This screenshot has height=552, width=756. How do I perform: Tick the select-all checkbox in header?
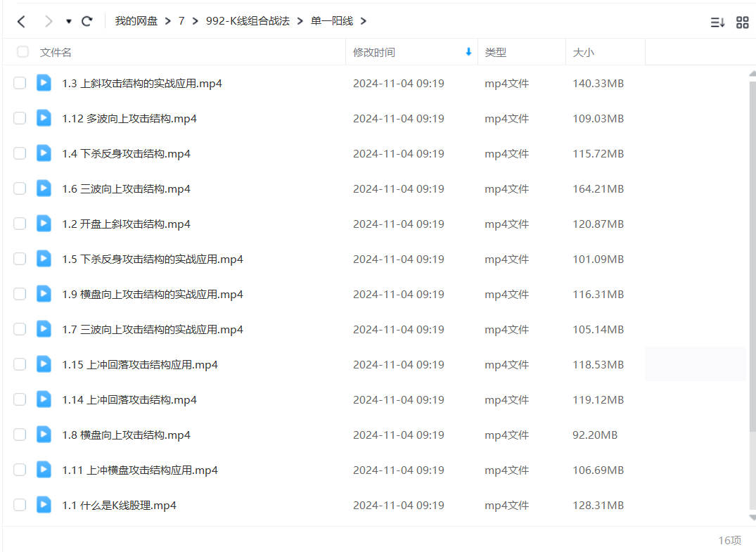coord(23,51)
